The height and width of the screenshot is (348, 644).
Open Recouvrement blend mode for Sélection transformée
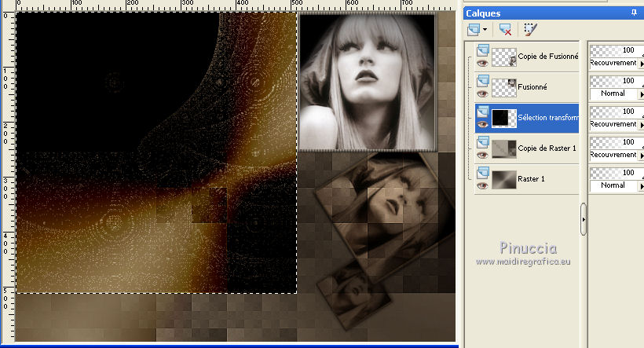pyautogui.click(x=616, y=124)
